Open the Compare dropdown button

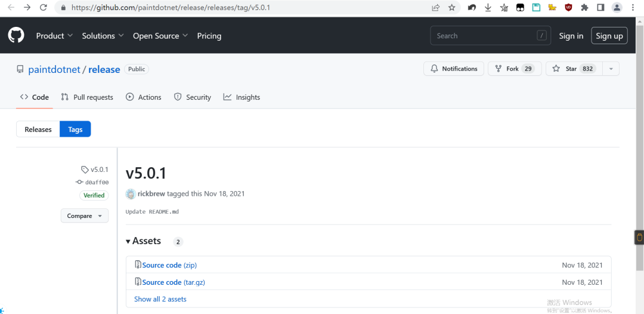pyautogui.click(x=85, y=216)
